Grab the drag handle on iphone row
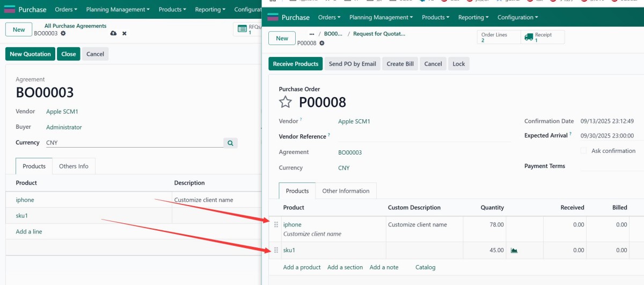 (x=276, y=225)
